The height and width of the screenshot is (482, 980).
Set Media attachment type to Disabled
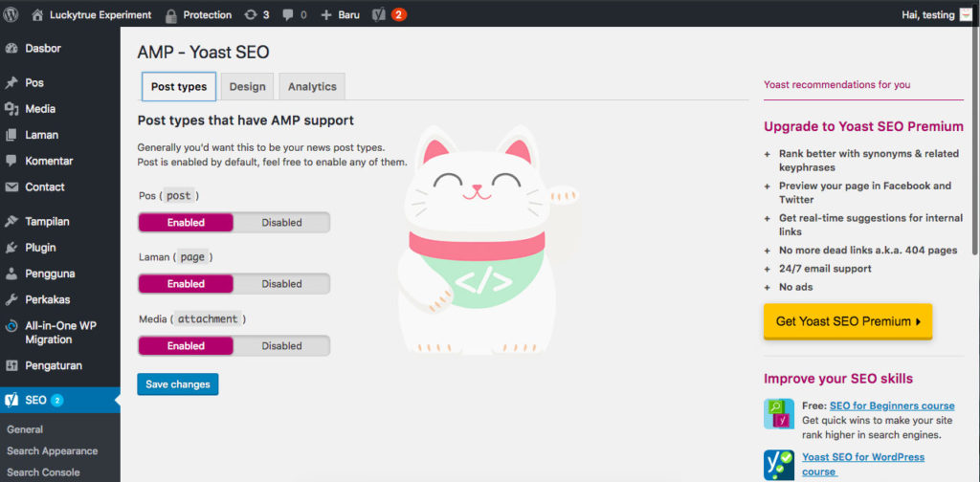(281, 346)
